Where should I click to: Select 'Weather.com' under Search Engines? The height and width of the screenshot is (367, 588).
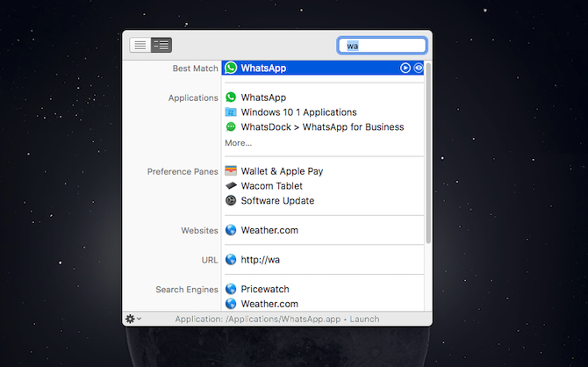[x=269, y=304]
